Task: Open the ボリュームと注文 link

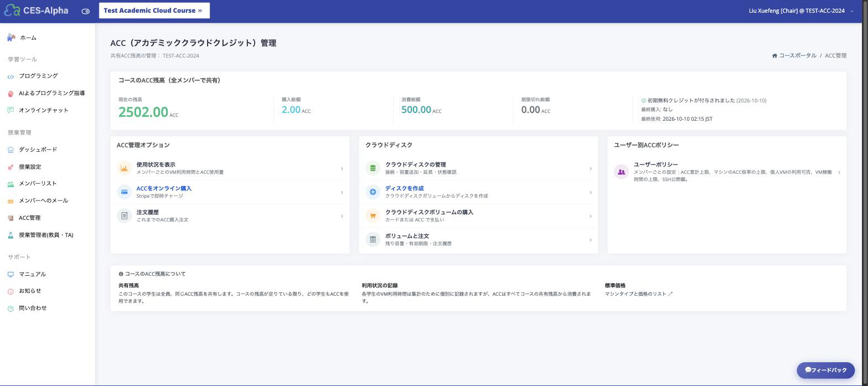Action: [407, 236]
